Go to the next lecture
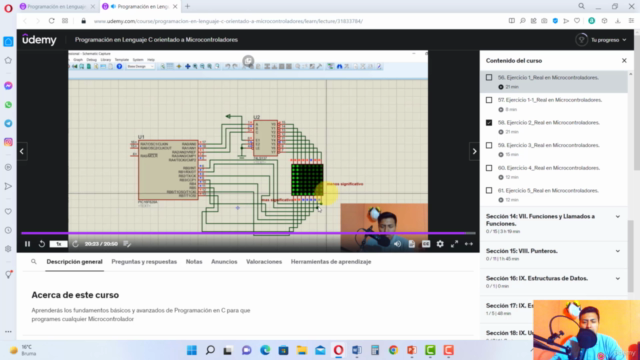This screenshot has width=640, height=360. coord(474,151)
